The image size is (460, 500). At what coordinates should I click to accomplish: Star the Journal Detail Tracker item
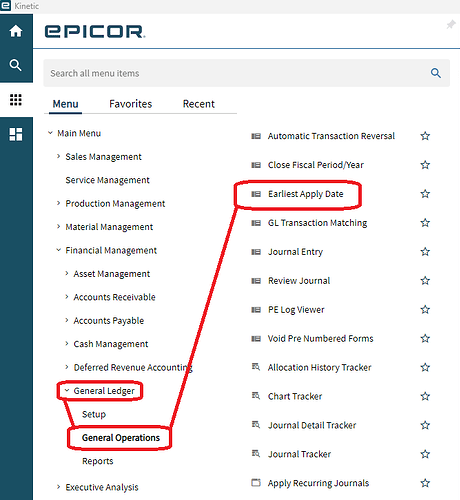point(425,425)
